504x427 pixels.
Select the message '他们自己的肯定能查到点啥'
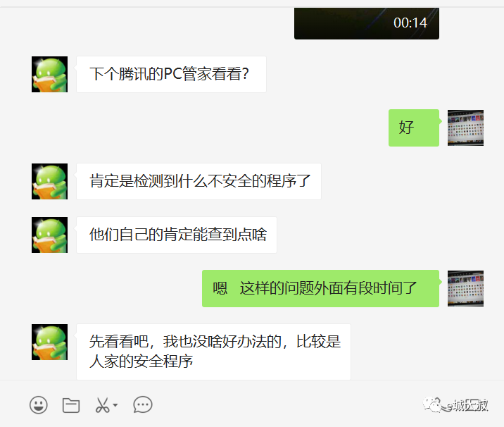point(177,235)
